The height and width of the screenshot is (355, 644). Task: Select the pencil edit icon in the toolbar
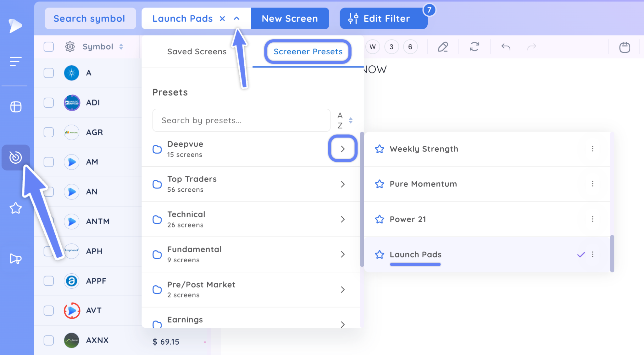pyautogui.click(x=443, y=47)
